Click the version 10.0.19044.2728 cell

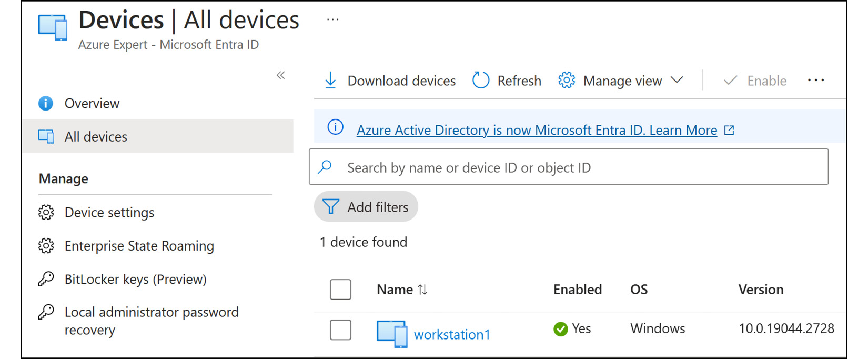pos(786,328)
